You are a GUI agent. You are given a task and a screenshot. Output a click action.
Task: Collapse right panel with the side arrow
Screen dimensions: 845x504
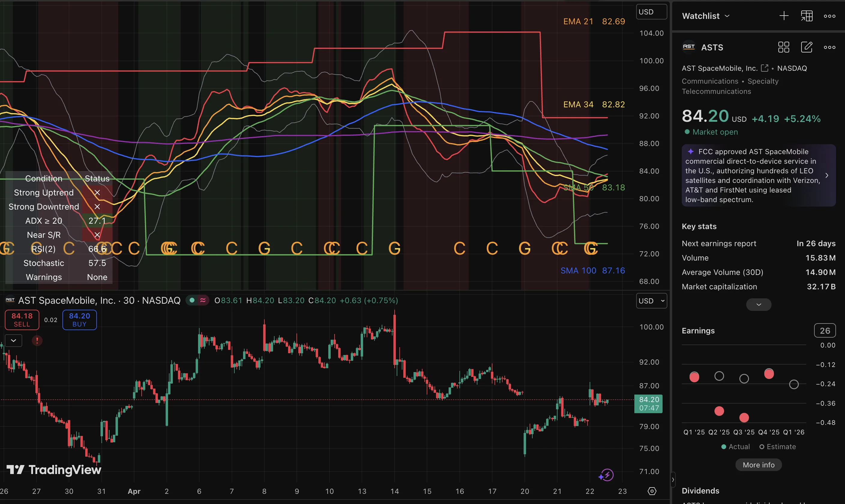point(673,479)
